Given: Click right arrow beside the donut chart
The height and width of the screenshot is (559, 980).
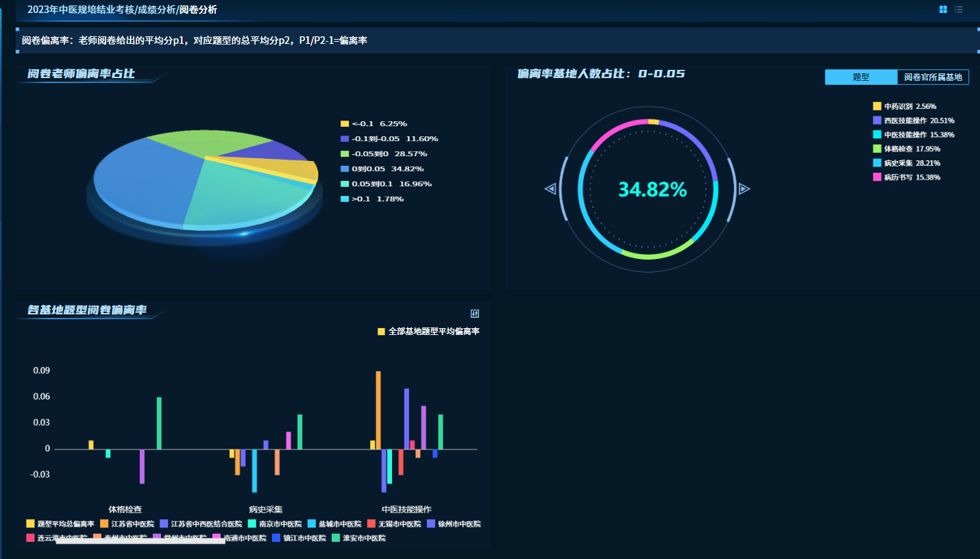Looking at the screenshot, I should 744,188.
